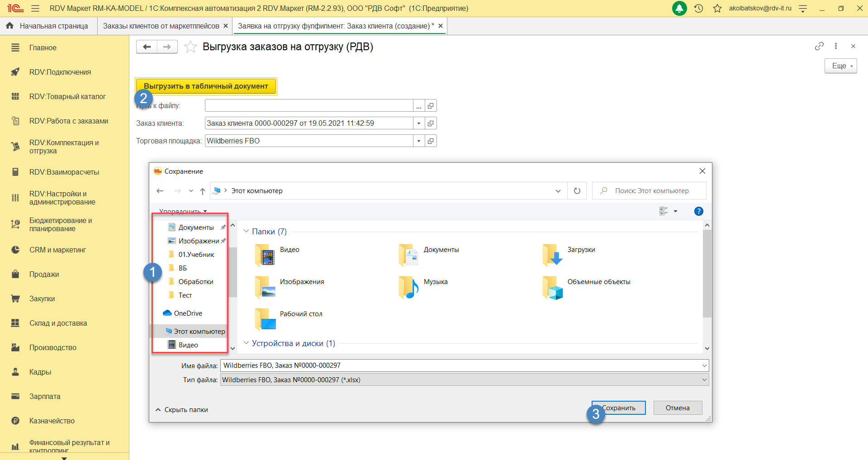Open the history clock icon
Viewport: 868px width, 460px height.
pos(698,8)
